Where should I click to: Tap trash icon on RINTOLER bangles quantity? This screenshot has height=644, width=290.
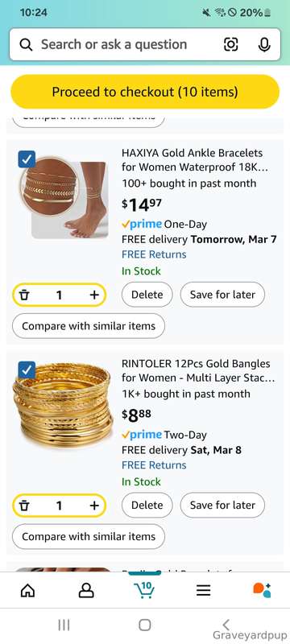tap(25, 506)
